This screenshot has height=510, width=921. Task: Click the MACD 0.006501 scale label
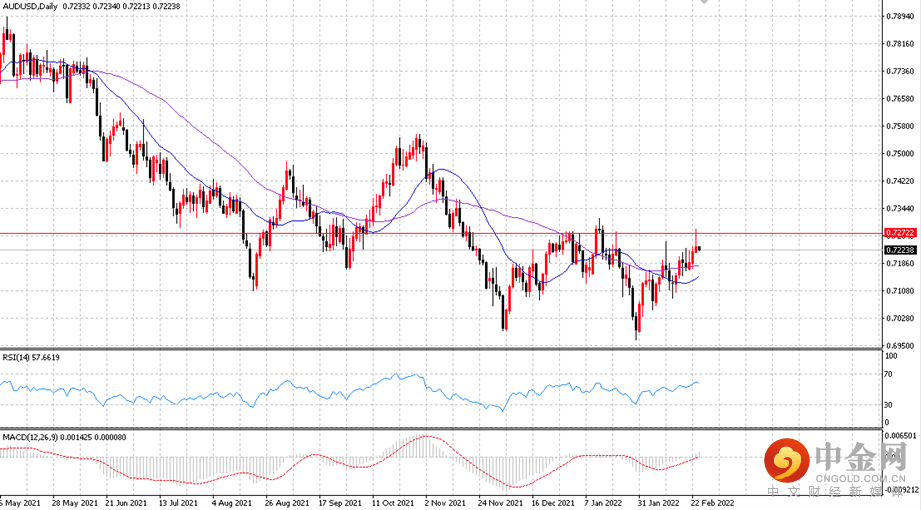901,436
